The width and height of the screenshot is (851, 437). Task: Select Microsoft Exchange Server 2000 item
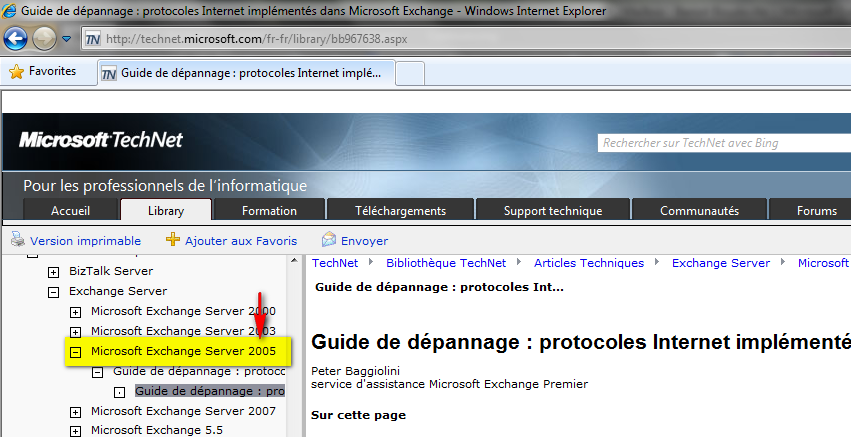[183, 311]
